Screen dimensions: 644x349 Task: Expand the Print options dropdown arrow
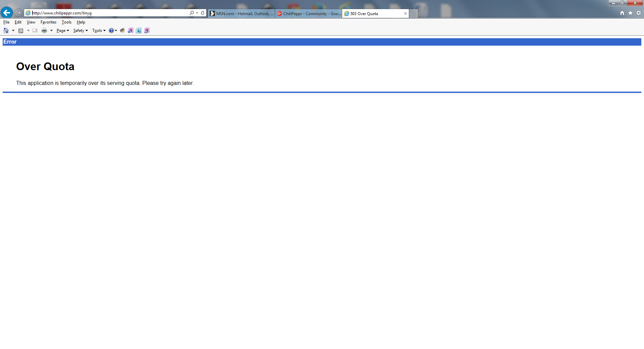51,31
